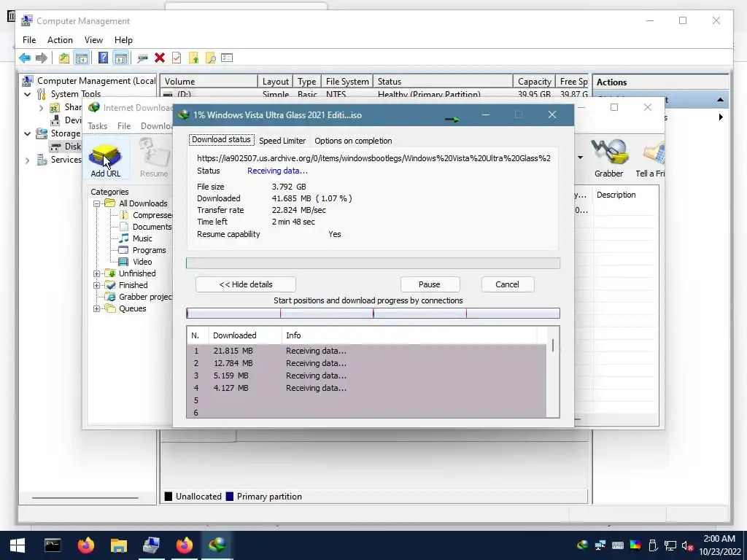This screenshot has height=560, width=747.
Task: Switch to Computer Management taskbar icon
Action: click(152, 545)
